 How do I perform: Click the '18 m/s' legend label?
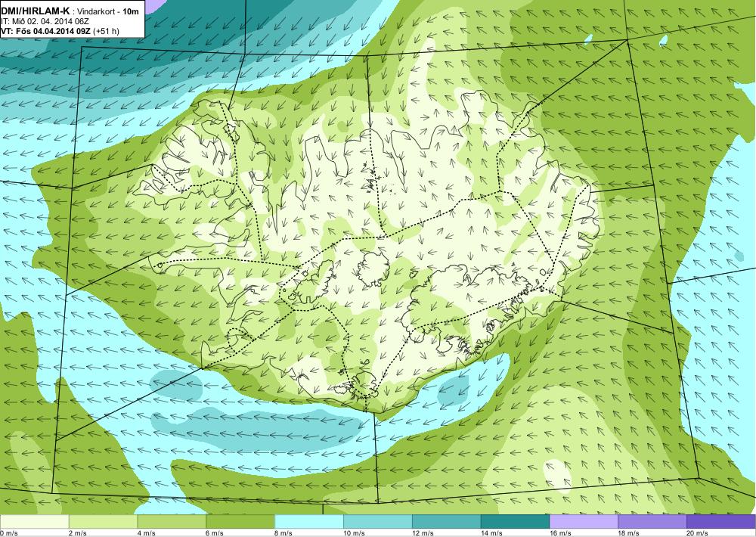click(629, 533)
